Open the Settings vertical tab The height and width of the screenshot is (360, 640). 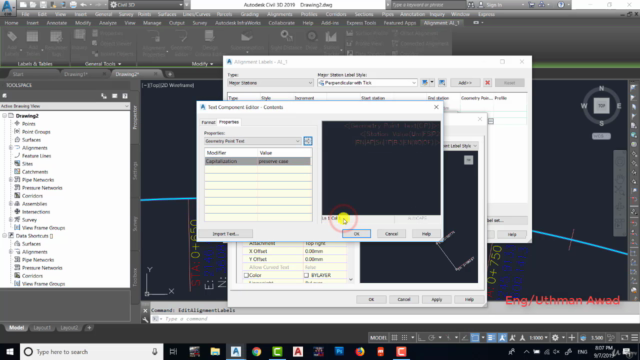click(135, 171)
